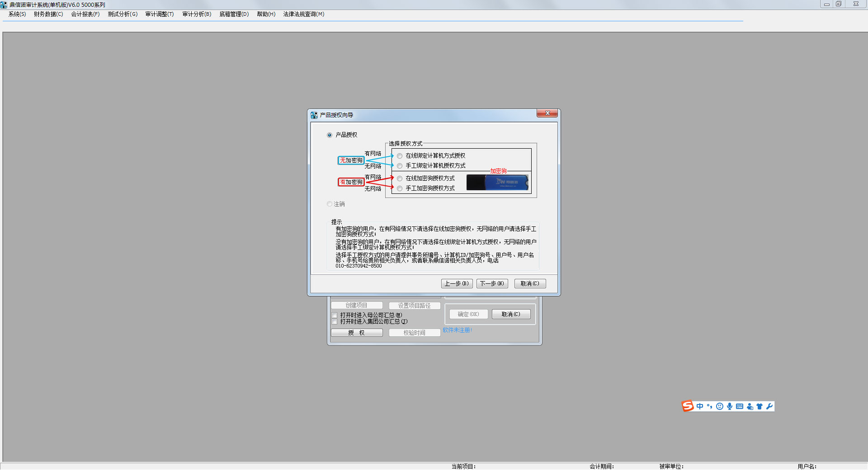
Task: Click the 上一步(B) button
Action: pos(457,283)
